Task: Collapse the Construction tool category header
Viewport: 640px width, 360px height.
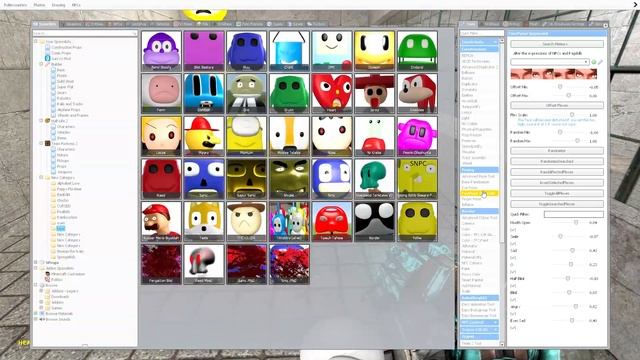Action: click(x=479, y=49)
